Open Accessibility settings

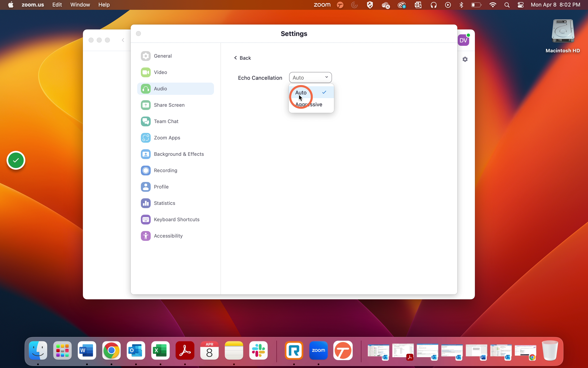coord(175,236)
